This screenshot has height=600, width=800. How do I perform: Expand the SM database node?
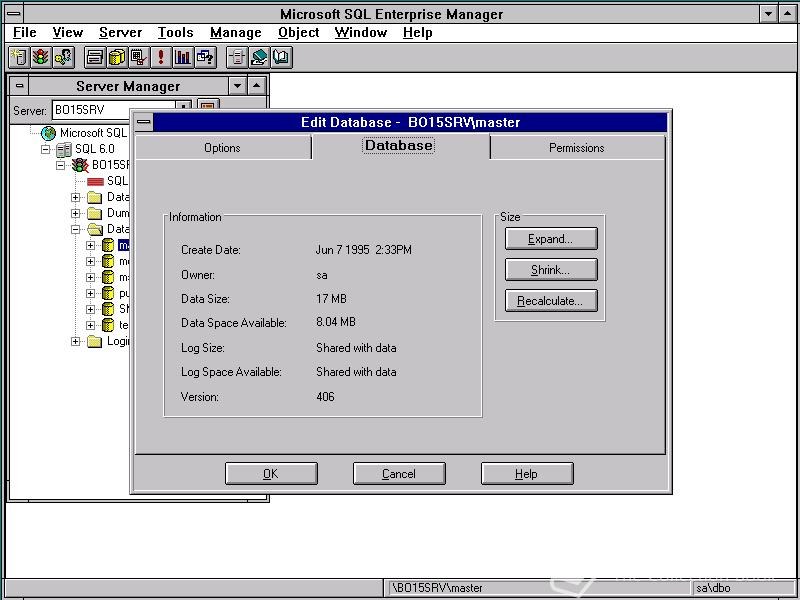90,309
